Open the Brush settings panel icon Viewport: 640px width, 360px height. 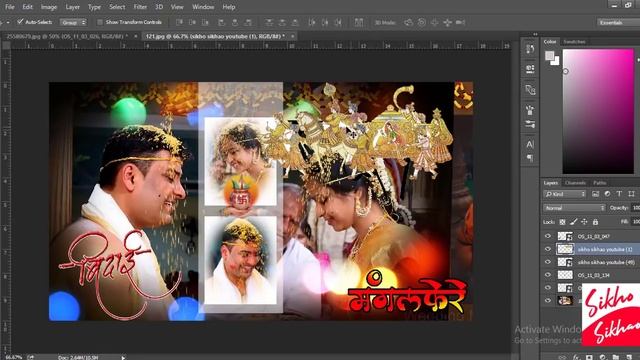coord(530,124)
